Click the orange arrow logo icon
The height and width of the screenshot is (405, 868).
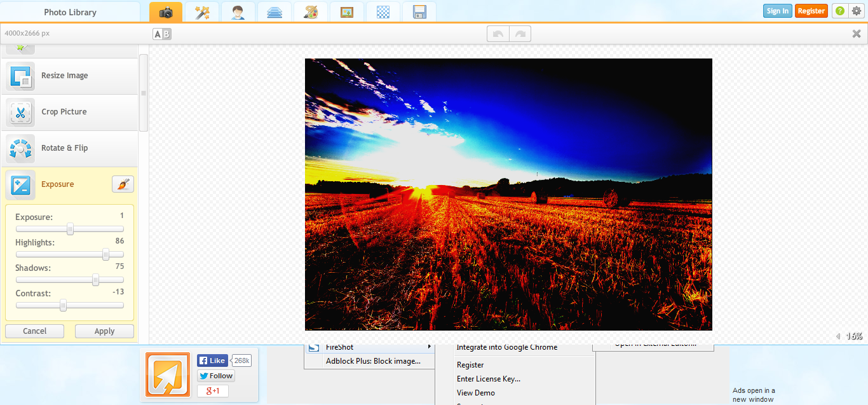point(168,374)
